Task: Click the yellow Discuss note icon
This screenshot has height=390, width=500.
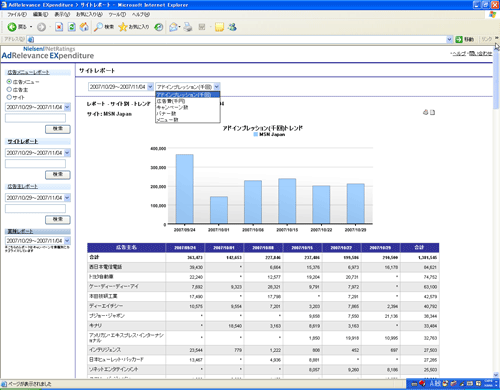Action: click(219, 27)
